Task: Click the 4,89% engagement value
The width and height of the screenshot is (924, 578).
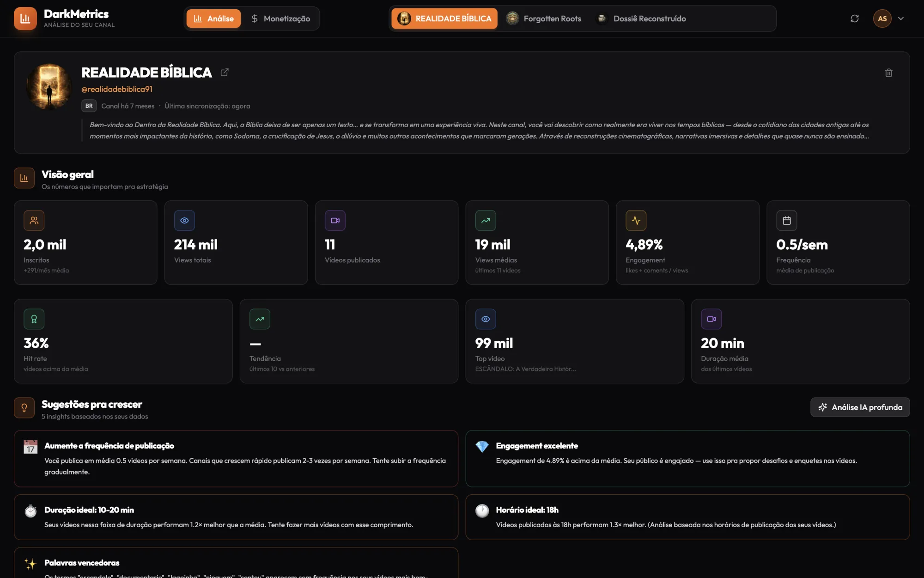Action: point(644,245)
